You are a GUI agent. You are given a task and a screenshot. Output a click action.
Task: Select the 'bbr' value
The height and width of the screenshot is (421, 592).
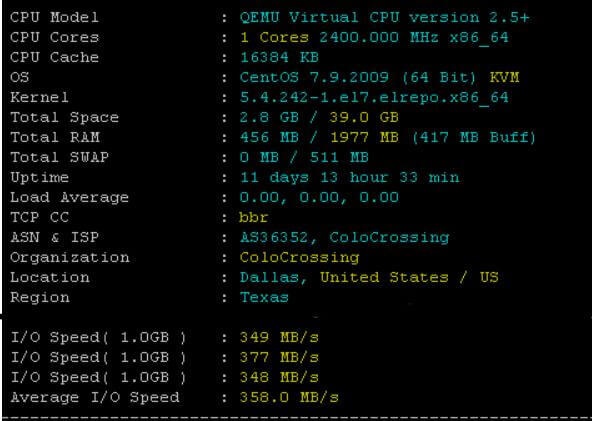tap(254, 217)
